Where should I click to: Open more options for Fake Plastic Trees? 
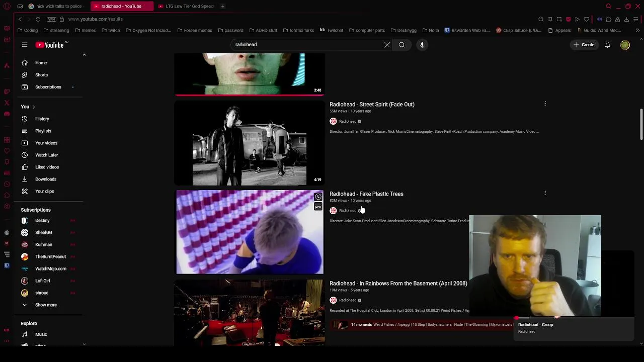coord(545,193)
